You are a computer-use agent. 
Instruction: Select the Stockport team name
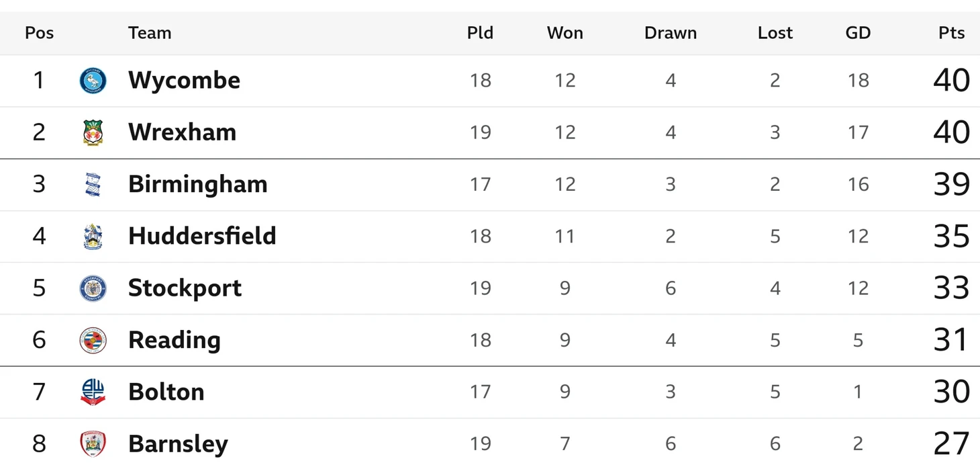[185, 288]
